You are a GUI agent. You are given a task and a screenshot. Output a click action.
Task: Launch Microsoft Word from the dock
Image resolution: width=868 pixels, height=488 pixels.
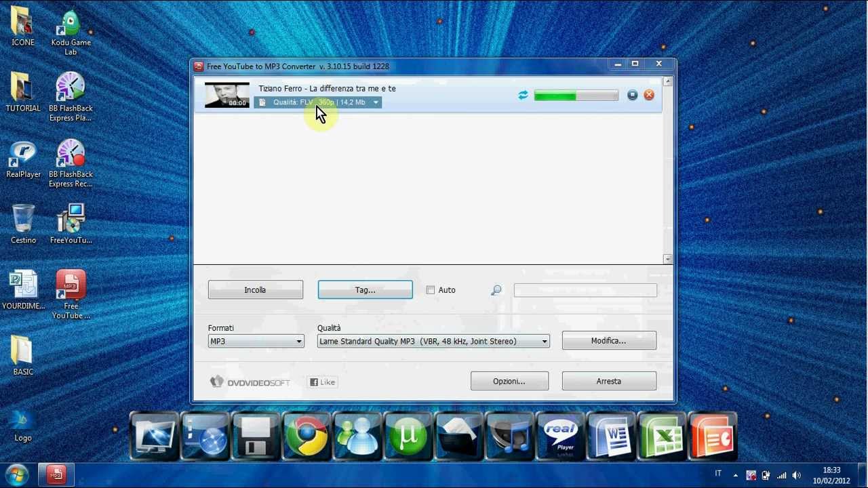click(611, 436)
